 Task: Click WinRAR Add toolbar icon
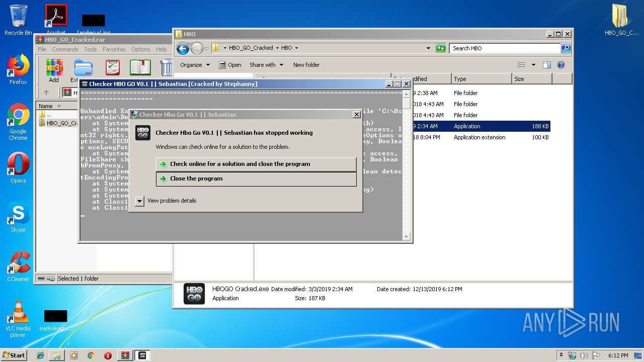tap(54, 70)
